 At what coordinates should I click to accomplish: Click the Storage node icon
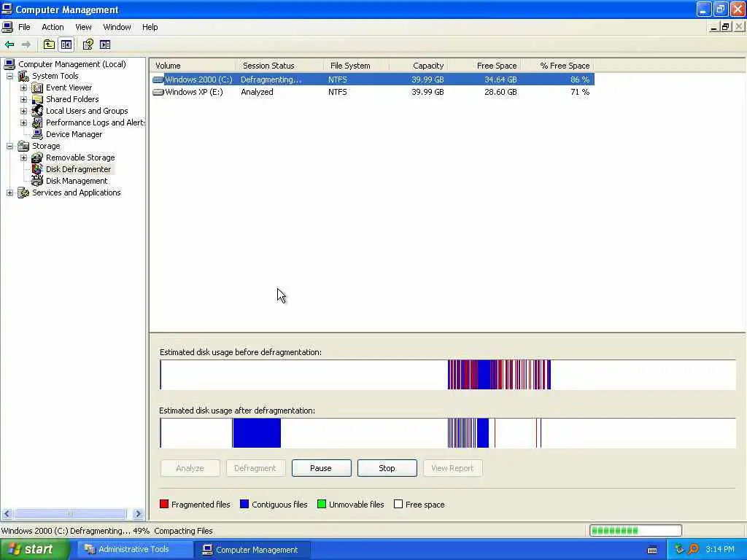click(23, 146)
